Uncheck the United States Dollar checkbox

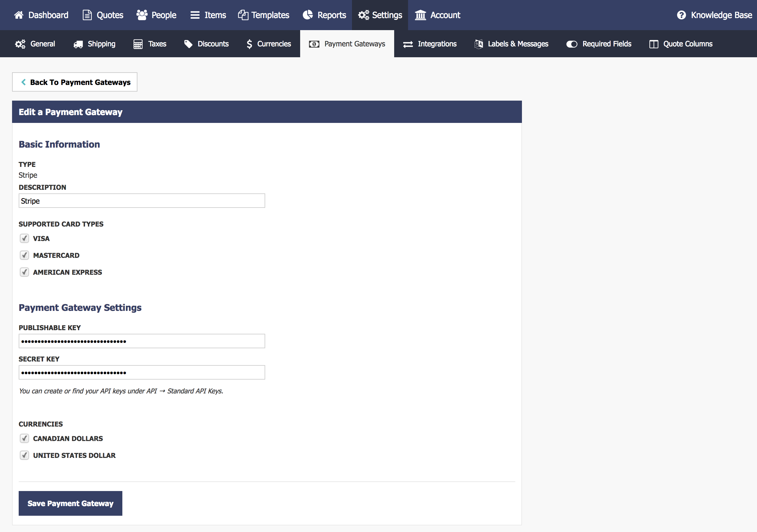coord(24,455)
